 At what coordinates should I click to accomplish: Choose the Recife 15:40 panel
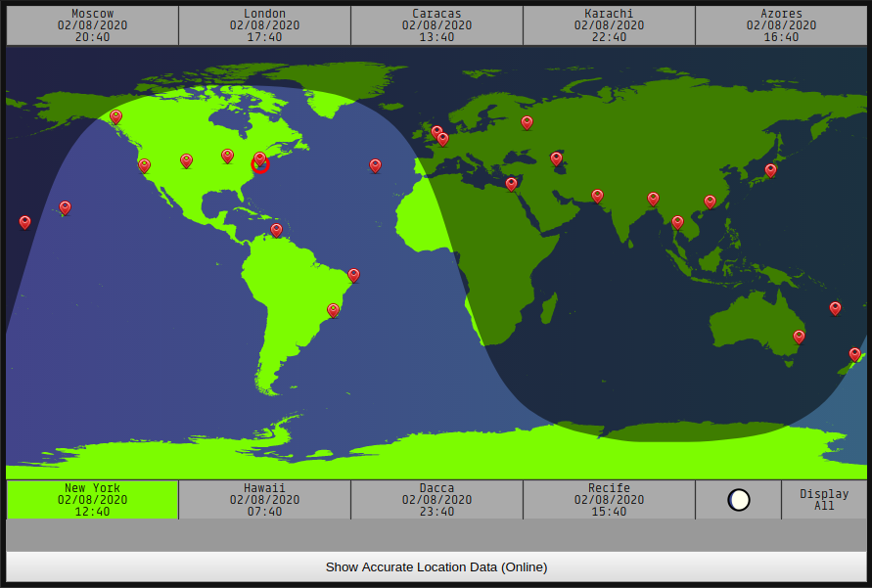coord(609,500)
